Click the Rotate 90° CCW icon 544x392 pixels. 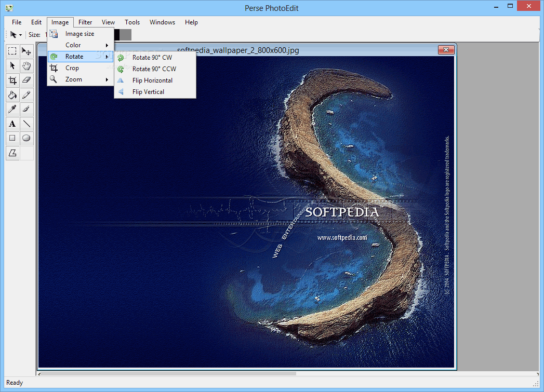coord(121,69)
